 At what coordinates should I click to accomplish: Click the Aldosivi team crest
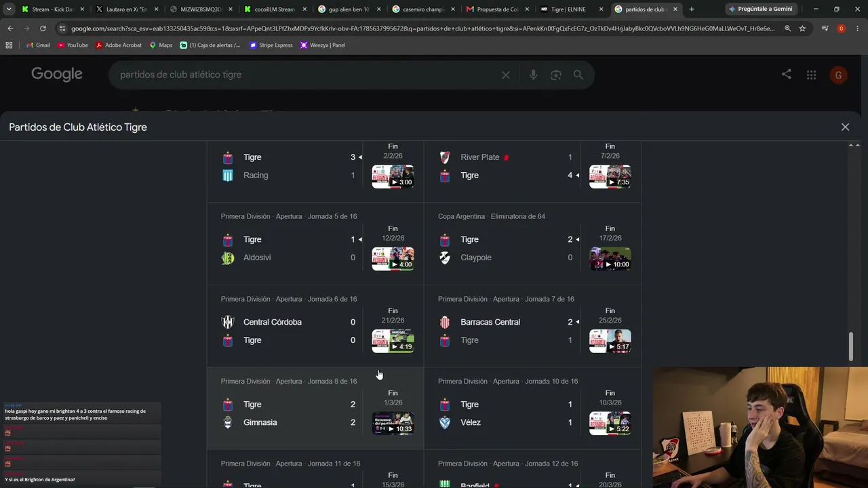[228, 258]
